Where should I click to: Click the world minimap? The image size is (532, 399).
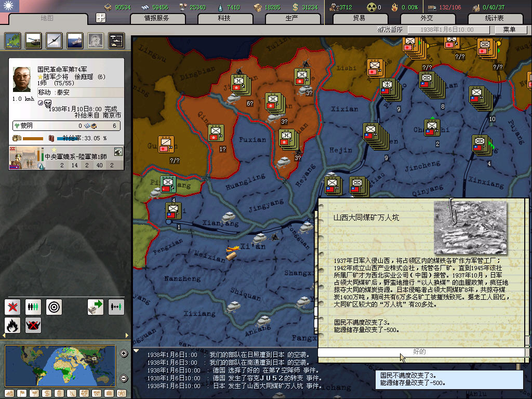tap(60, 366)
